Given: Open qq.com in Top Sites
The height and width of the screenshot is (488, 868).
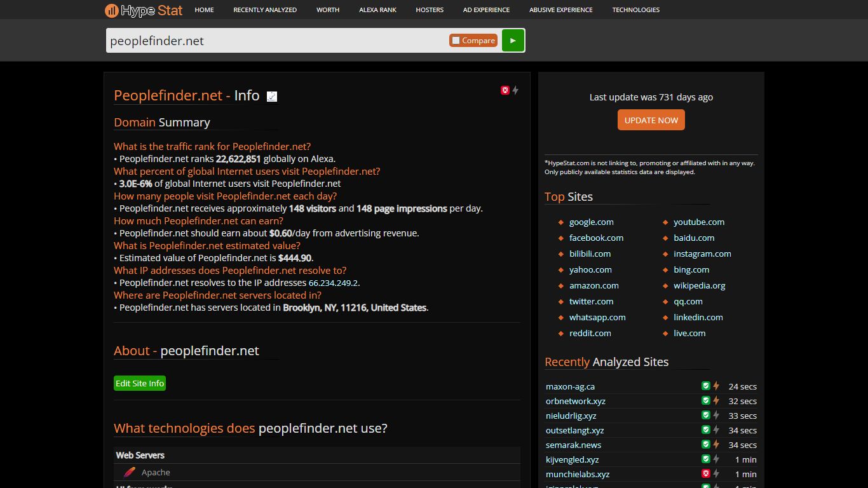Looking at the screenshot, I should pos(688,301).
